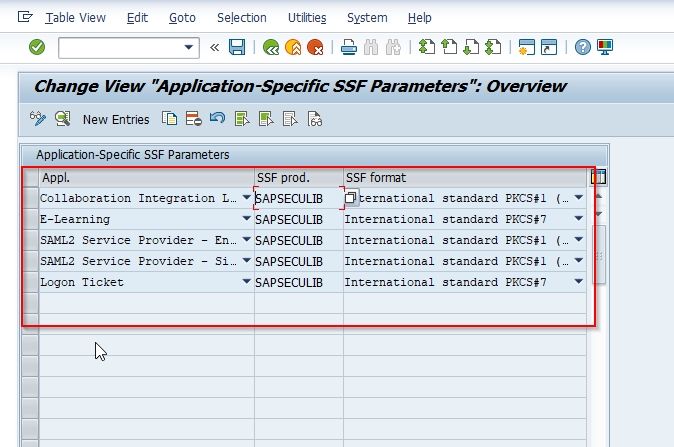
Task: Open SSF format dropdown in Collaboration Integration row
Action: pyautogui.click(x=579, y=198)
